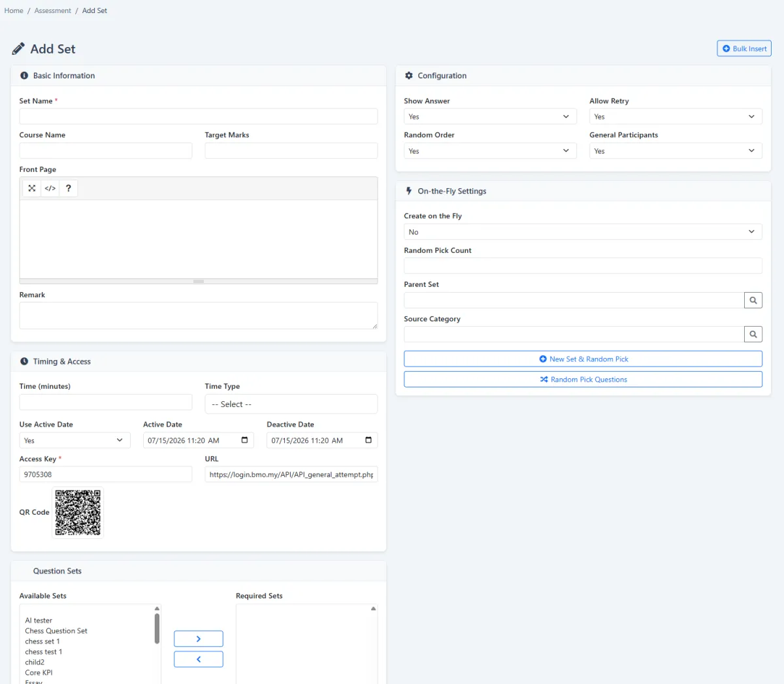Toggle code view in Front Page editor
The width and height of the screenshot is (784, 684).
[50, 188]
